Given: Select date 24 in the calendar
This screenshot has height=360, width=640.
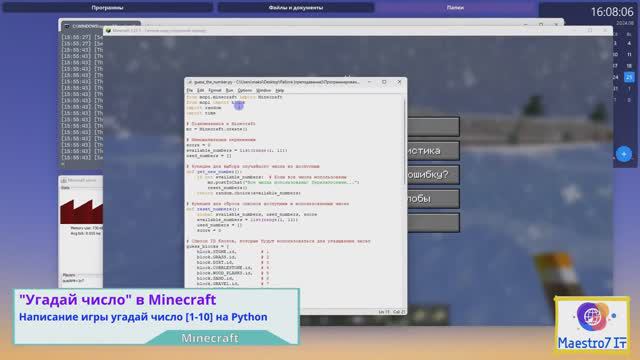Looking at the screenshot, I should tap(616, 77).
